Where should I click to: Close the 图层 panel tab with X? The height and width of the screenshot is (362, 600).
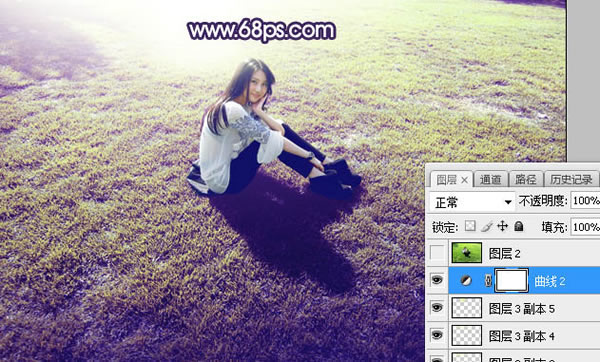[x=464, y=179]
